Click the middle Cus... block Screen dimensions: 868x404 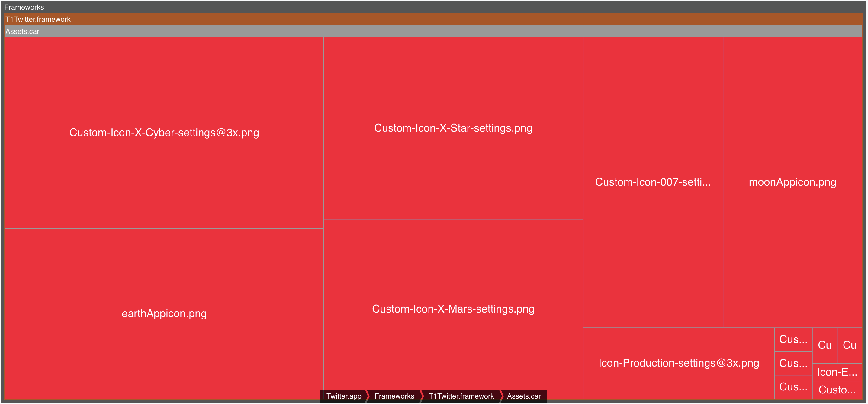793,363
